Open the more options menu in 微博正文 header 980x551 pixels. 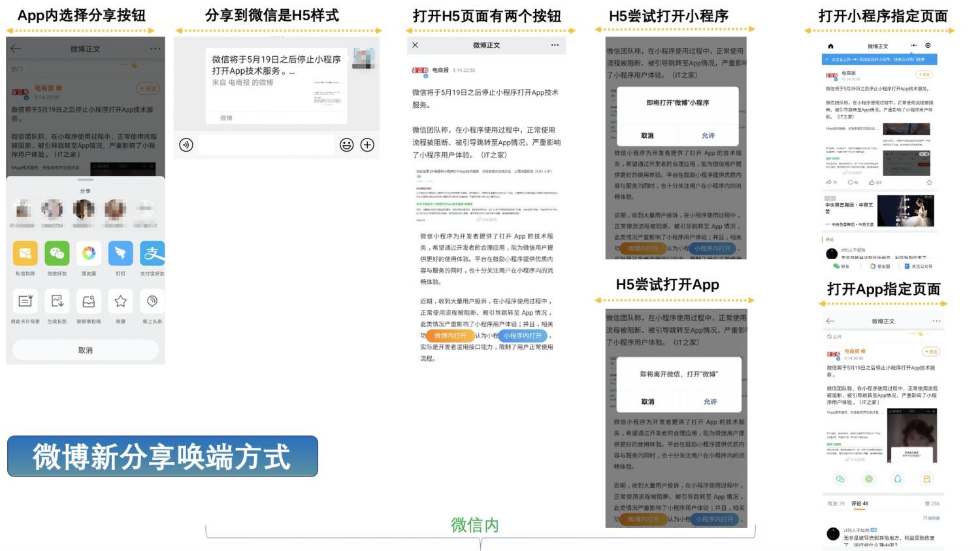(155, 48)
